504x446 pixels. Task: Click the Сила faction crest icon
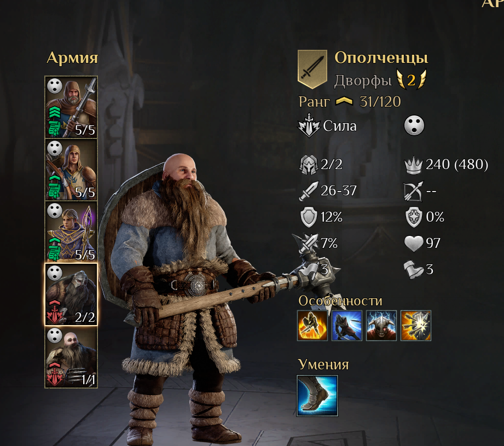tap(309, 126)
